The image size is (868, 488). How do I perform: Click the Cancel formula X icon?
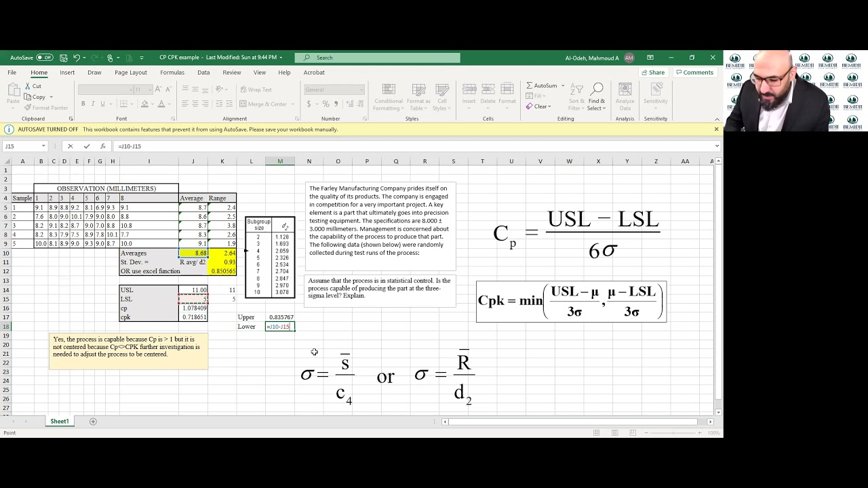point(70,146)
